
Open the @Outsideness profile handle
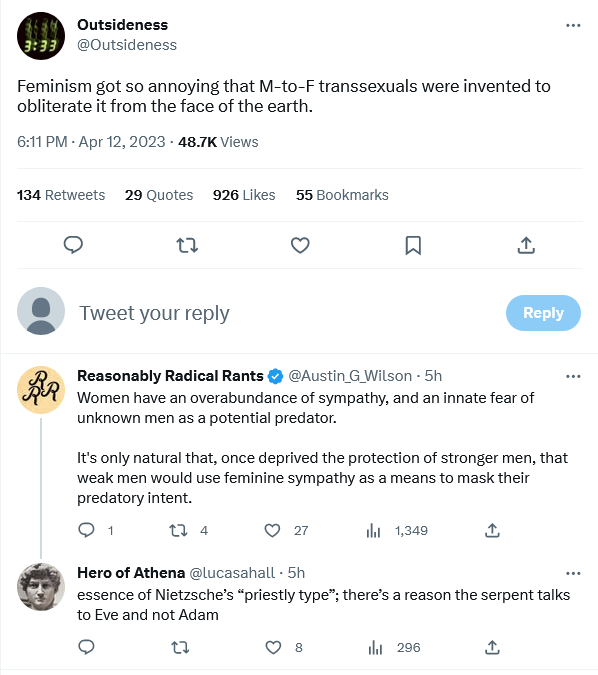point(127,45)
